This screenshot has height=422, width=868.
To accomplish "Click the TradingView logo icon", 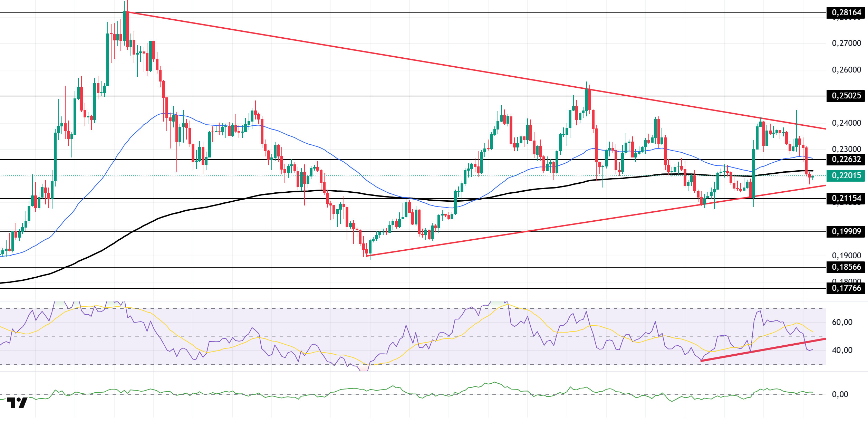I will (x=17, y=403).
